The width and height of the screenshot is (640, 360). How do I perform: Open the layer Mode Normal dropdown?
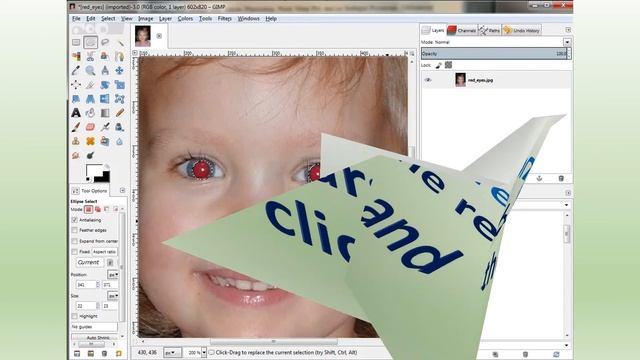pos(495,42)
